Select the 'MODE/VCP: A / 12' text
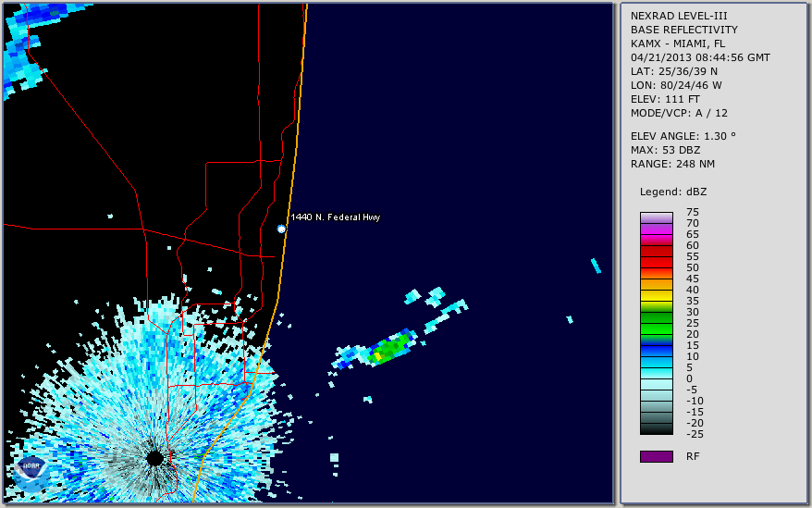The image size is (812, 508). [x=679, y=113]
